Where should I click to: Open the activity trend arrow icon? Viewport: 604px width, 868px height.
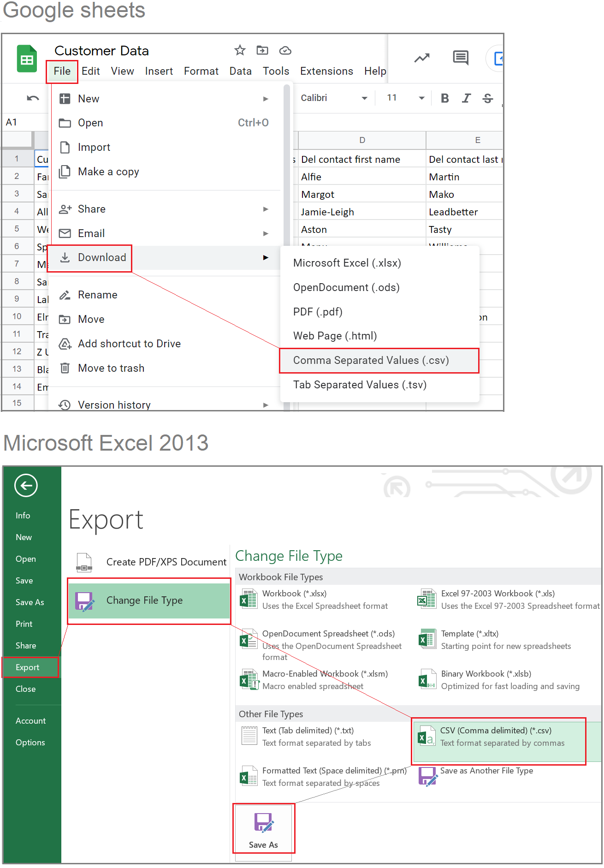(x=421, y=58)
